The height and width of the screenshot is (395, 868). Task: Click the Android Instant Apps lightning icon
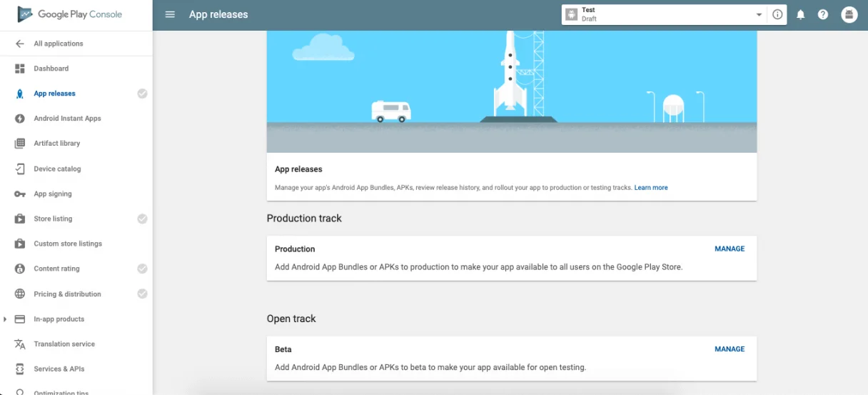(x=20, y=119)
